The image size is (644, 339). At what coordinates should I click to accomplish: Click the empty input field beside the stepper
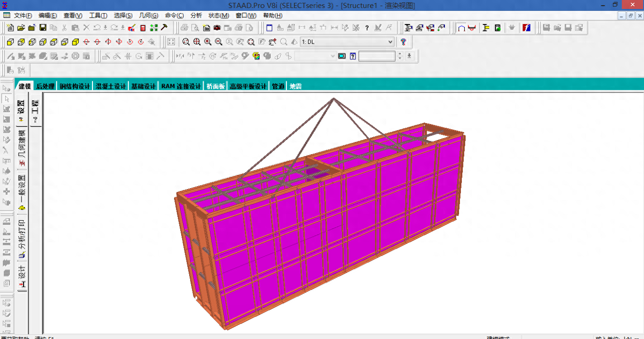376,56
